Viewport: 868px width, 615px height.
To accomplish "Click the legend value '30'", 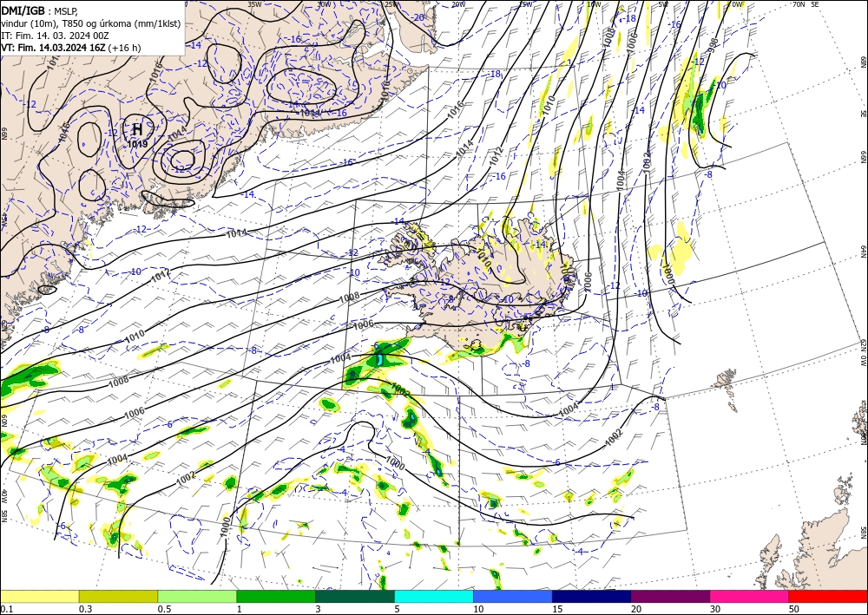I will point(716,609).
